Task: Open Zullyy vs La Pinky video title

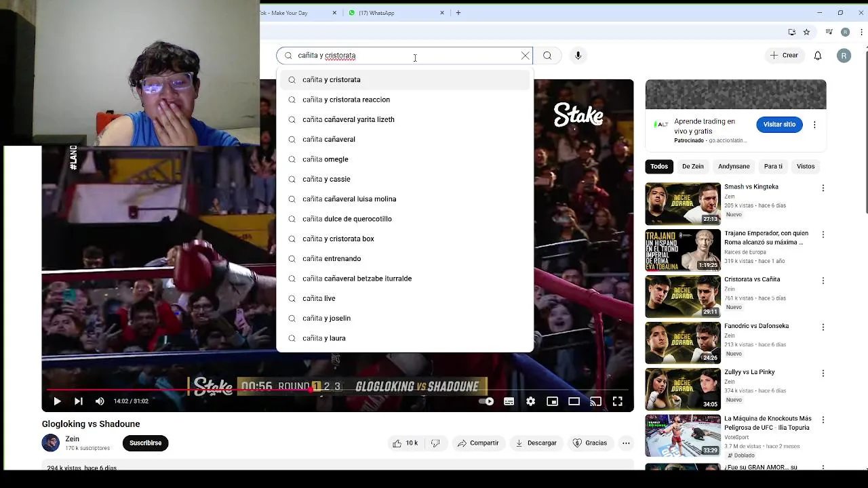Action: coord(749,372)
